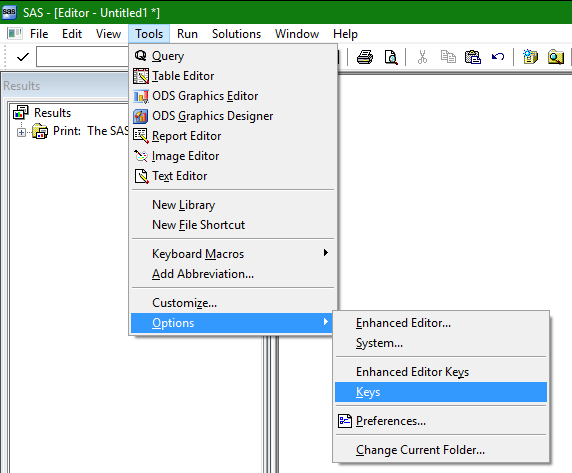Open the Help menu
This screenshot has height=473, width=572.
tap(345, 34)
